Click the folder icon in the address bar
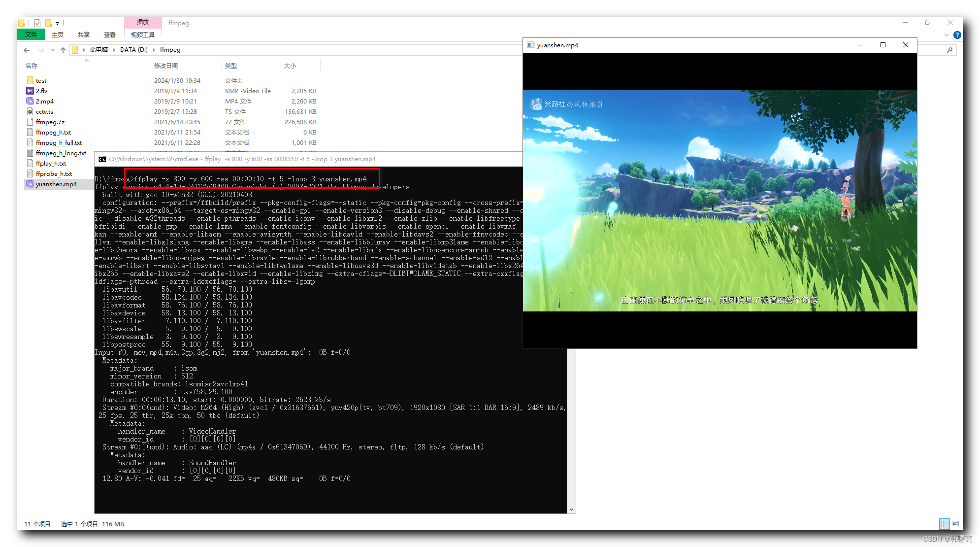980x547 pixels. coord(75,50)
